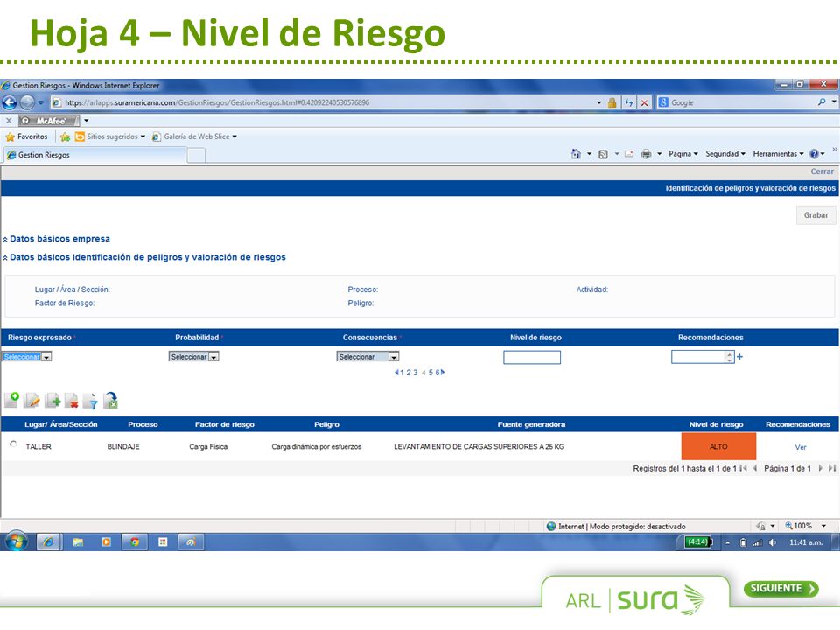Open a new blank browser tab
840x630 pixels.
coord(196,156)
